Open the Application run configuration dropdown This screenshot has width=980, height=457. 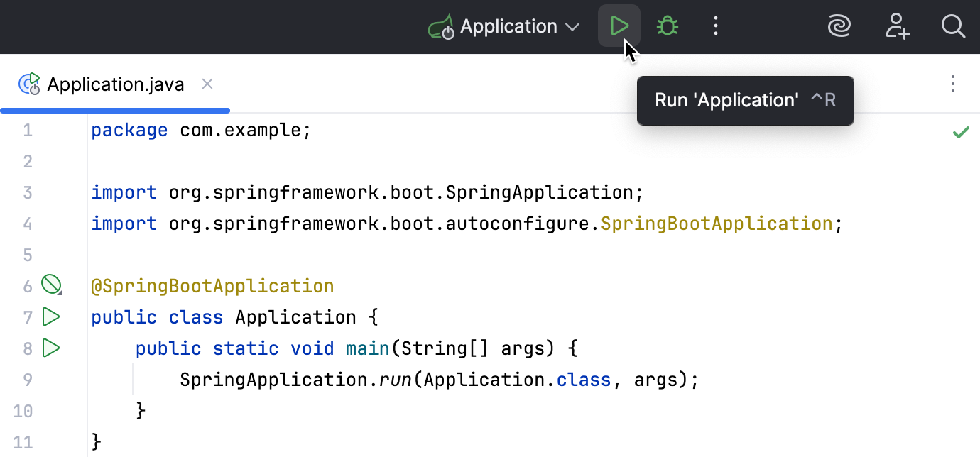pyautogui.click(x=508, y=27)
